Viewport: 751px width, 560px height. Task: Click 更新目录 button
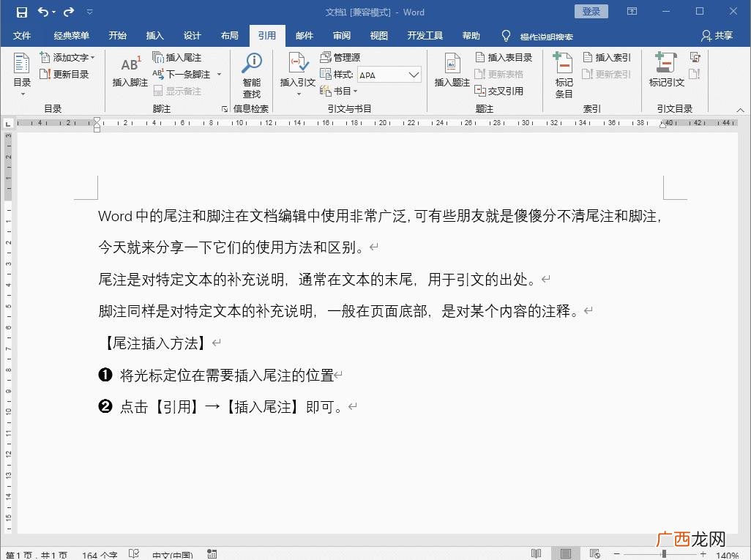click(64, 74)
